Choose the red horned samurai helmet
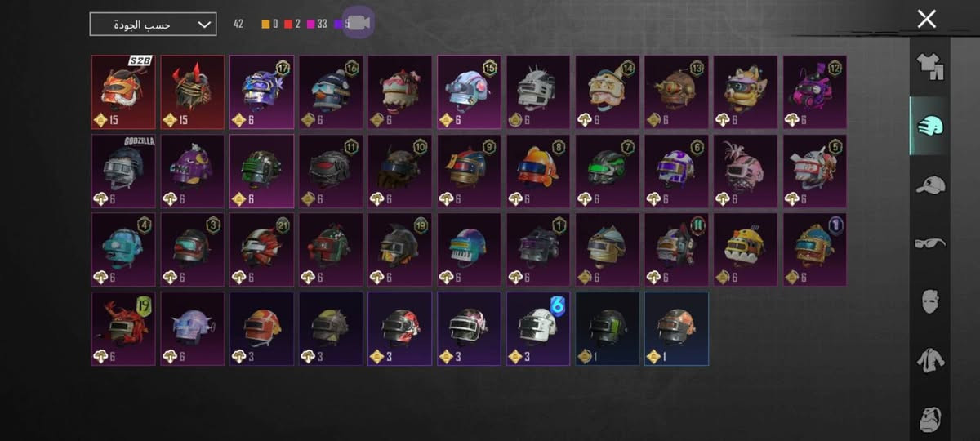 (192, 92)
